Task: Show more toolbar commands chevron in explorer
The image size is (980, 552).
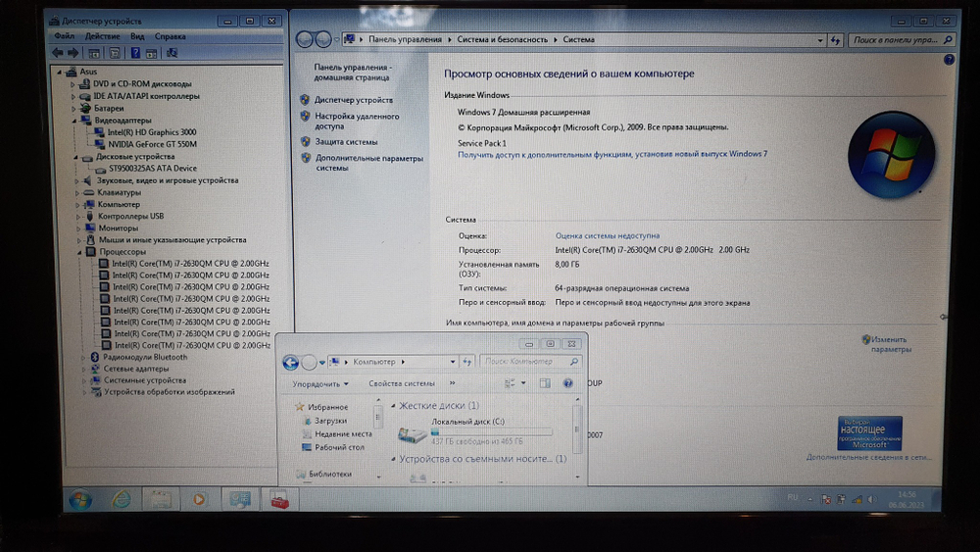Action: coord(453,383)
